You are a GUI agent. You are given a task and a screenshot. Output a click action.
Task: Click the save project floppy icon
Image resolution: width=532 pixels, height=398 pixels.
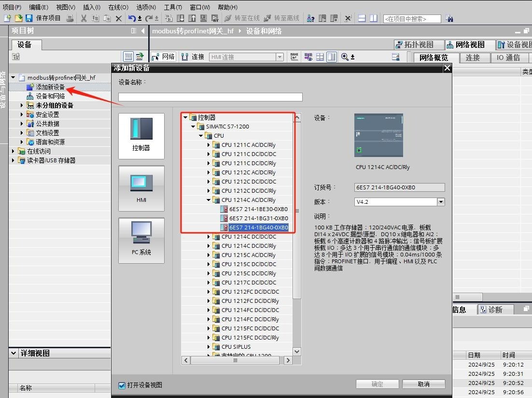coord(29,18)
